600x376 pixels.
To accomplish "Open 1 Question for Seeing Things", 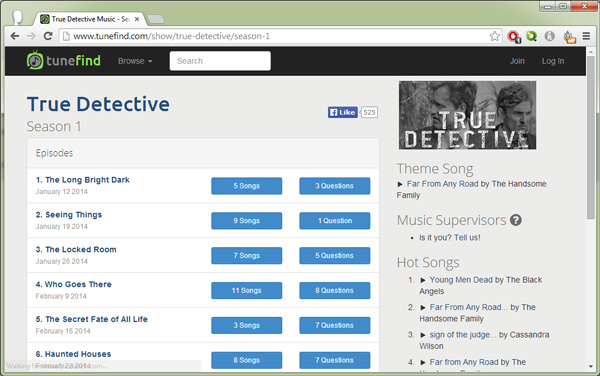I will pos(334,221).
